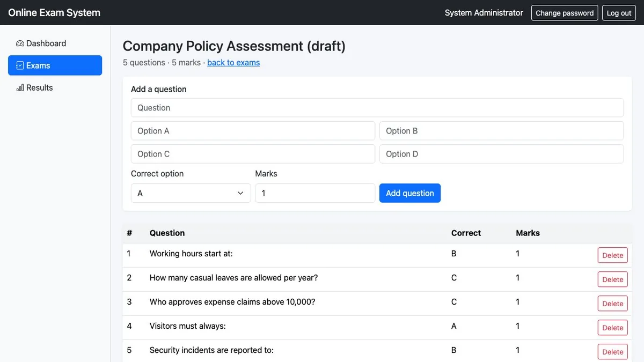The image size is (644, 362).
Task: Click the Log out button
Action: [x=619, y=13]
